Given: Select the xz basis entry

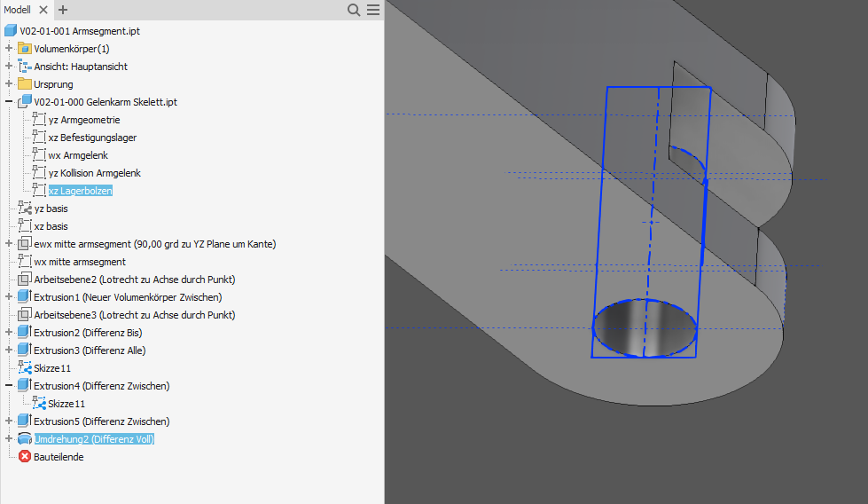Looking at the screenshot, I should 51,226.
